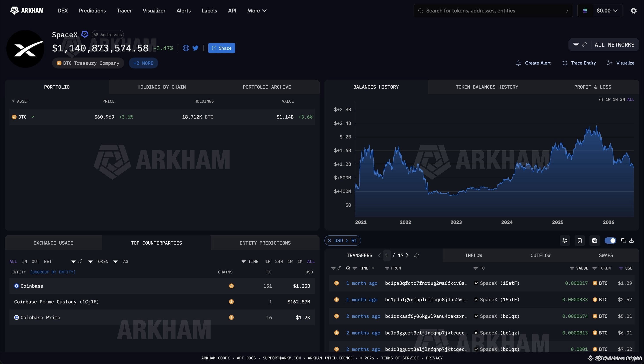The image size is (644, 364).
Task: Set counterparties time range to 24H
Action: (279, 261)
